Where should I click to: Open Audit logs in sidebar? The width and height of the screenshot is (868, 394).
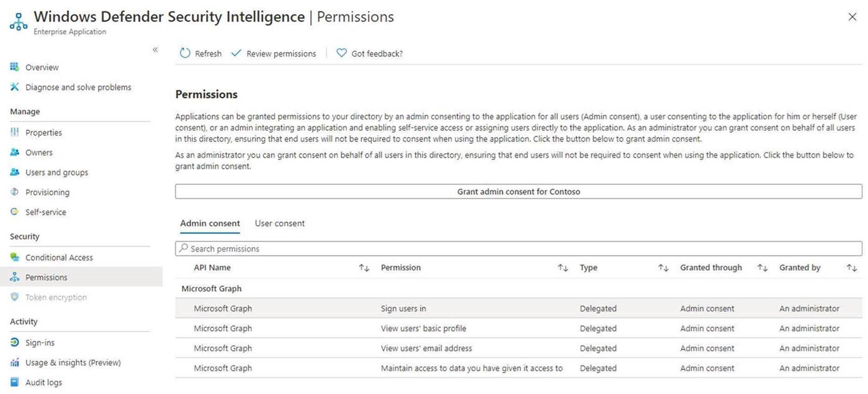[x=43, y=382]
